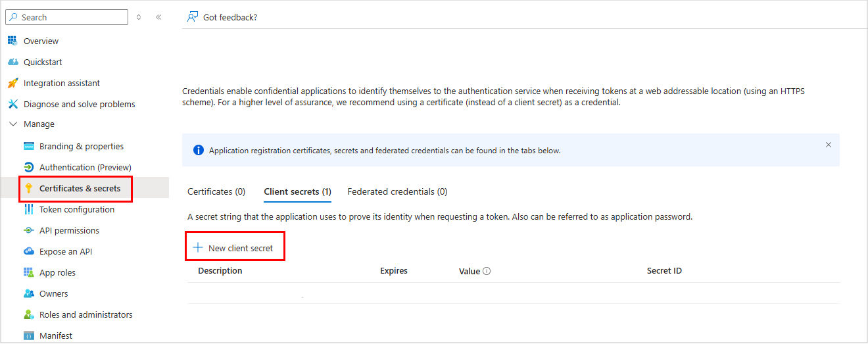Collapse the sidebar with double chevron
This screenshot has height=344, width=868.
[x=158, y=17]
